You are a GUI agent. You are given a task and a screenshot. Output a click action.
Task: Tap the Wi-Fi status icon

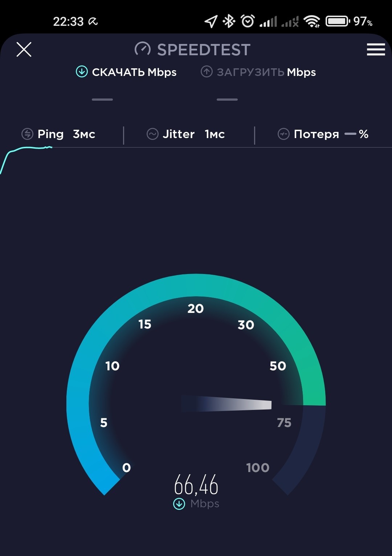pyautogui.click(x=312, y=21)
